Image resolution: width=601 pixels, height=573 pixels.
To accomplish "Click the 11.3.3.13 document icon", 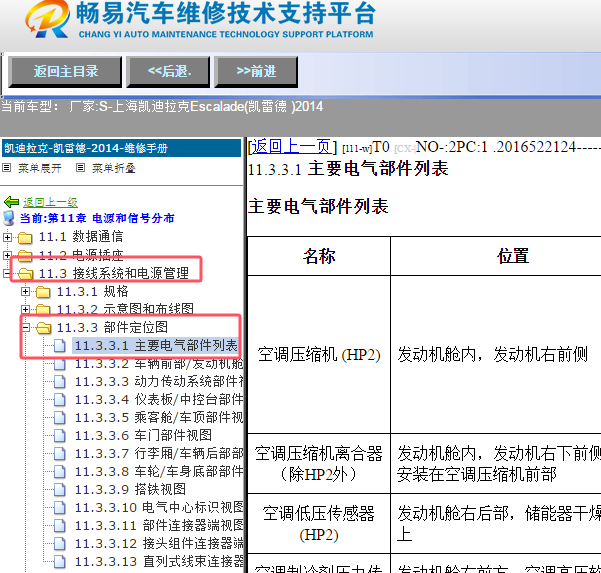I will [59, 561].
